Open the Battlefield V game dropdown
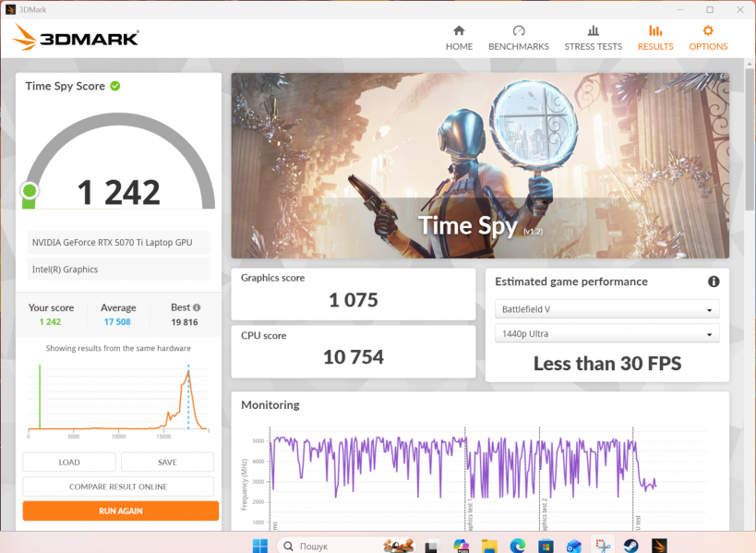The image size is (756, 553). [x=606, y=309]
